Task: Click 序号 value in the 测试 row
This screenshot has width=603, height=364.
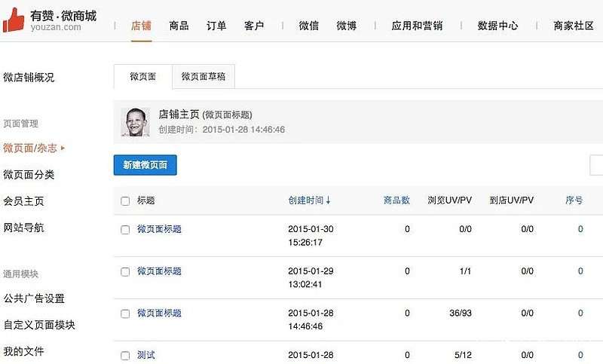Action: [580, 355]
